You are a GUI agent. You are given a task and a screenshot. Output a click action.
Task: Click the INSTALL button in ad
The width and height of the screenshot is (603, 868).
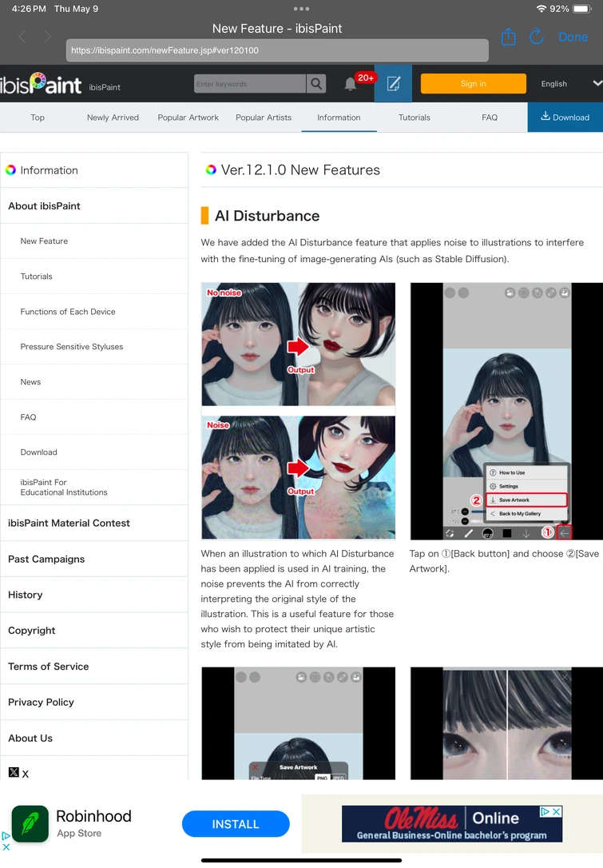click(x=236, y=824)
